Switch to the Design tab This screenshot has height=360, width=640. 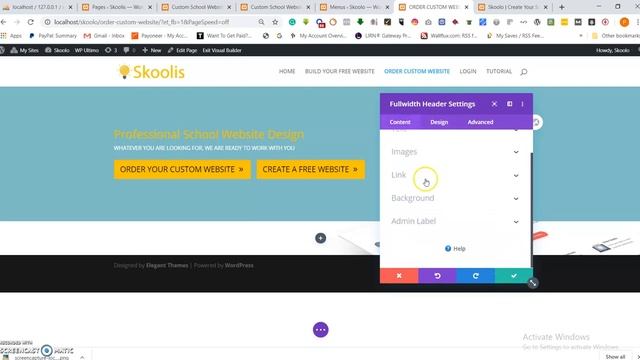[x=439, y=122]
